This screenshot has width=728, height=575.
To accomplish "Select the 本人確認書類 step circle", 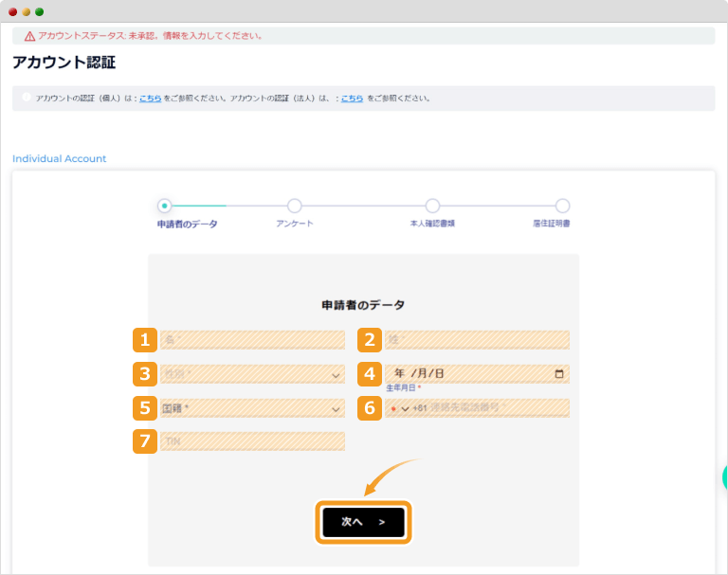I will [432, 206].
